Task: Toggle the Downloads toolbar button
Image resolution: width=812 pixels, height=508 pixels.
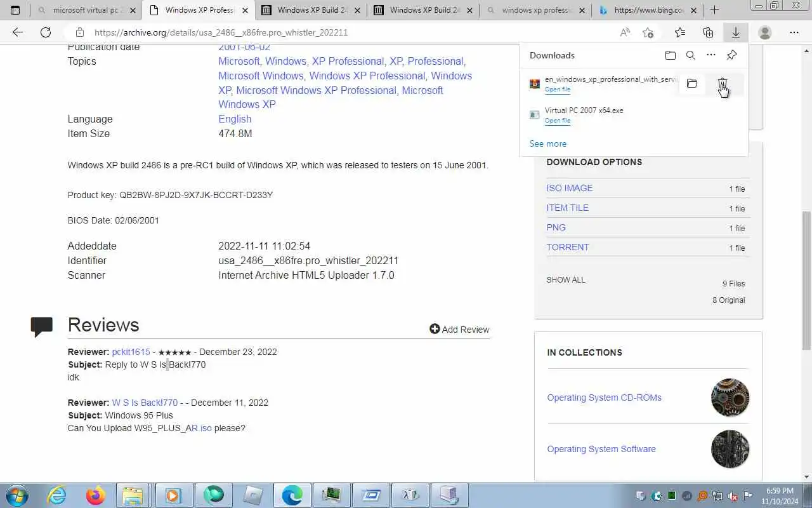Action: 736,32
